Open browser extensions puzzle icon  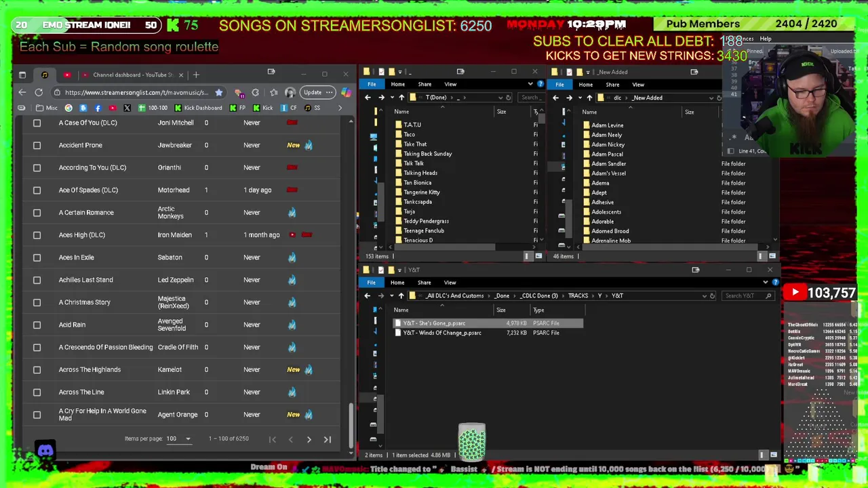tap(255, 92)
